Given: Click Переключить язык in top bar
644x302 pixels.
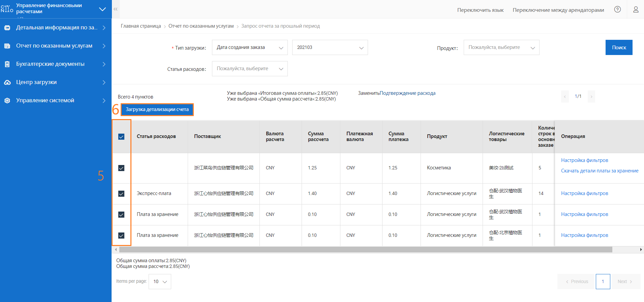Looking at the screenshot, I should point(480,10).
